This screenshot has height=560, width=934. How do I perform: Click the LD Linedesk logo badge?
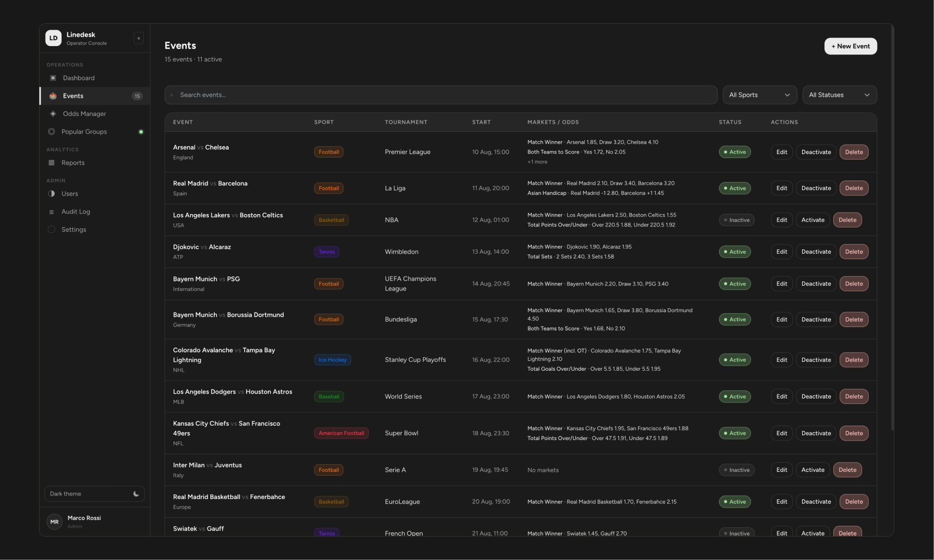coord(54,38)
